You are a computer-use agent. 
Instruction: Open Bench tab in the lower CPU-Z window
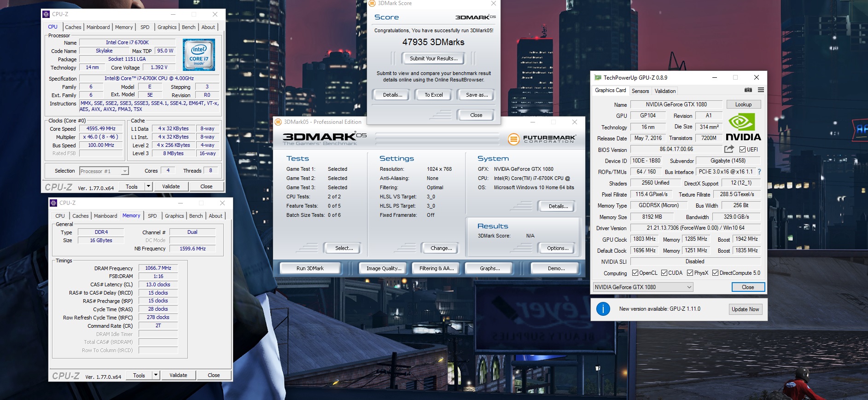pos(196,216)
